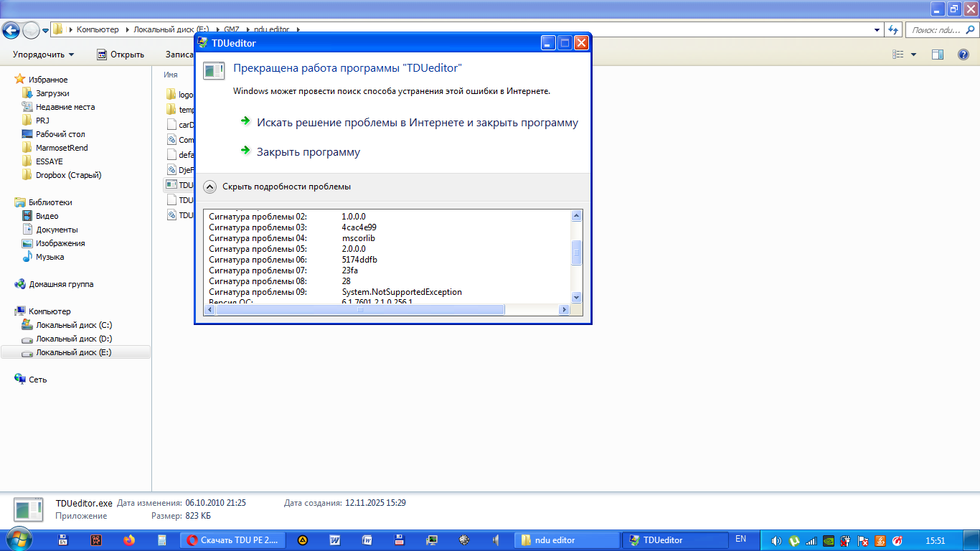Open the Action Center flag tray icon
This screenshot has width=980, height=551.
coord(863,540)
